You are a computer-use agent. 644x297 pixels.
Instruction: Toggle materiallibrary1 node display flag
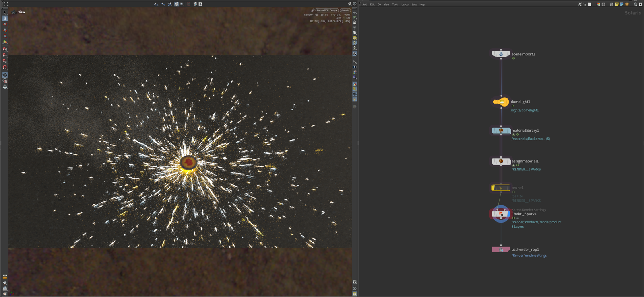pyautogui.click(x=508, y=131)
